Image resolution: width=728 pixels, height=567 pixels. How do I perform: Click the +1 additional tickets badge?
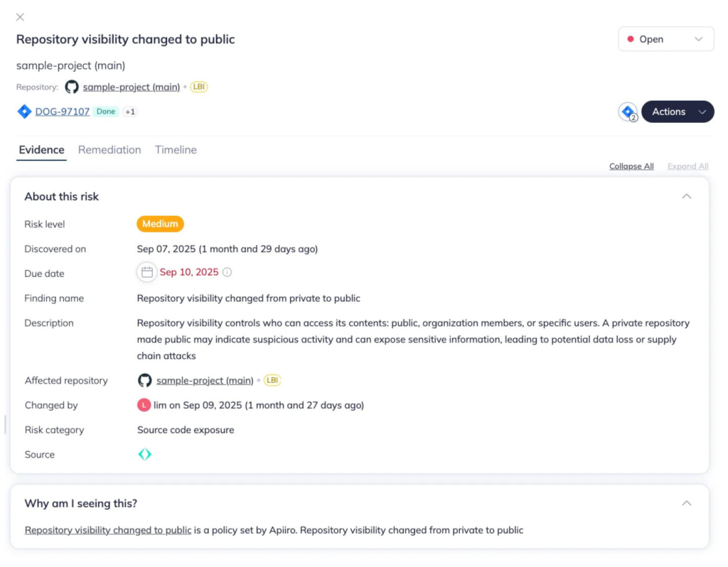tap(130, 112)
